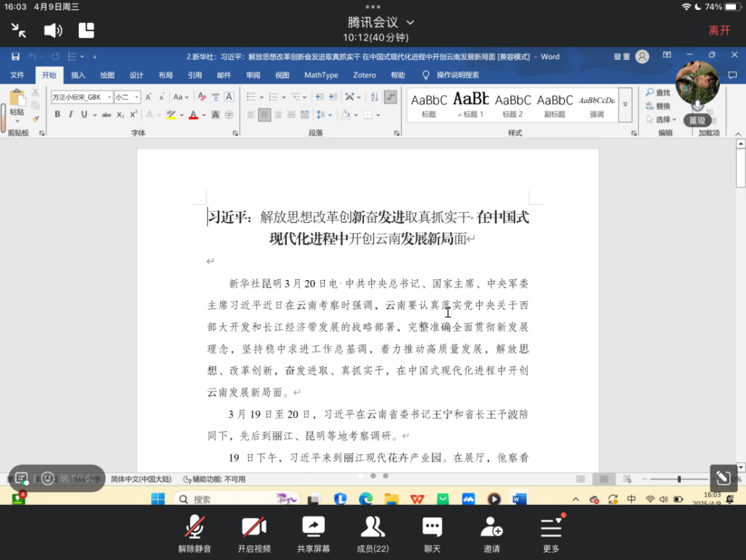Unmute microphone with 解除静音
746x560 pixels.
pyautogui.click(x=194, y=534)
